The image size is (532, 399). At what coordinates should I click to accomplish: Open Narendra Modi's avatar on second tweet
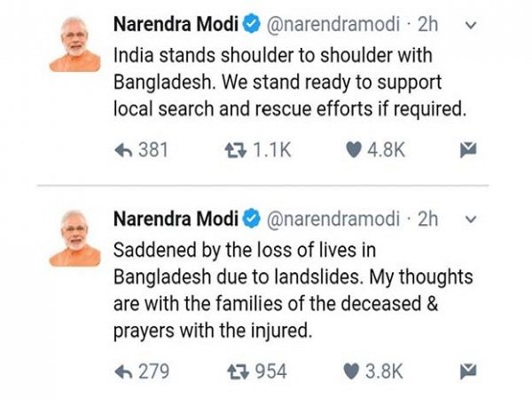coord(74,238)
